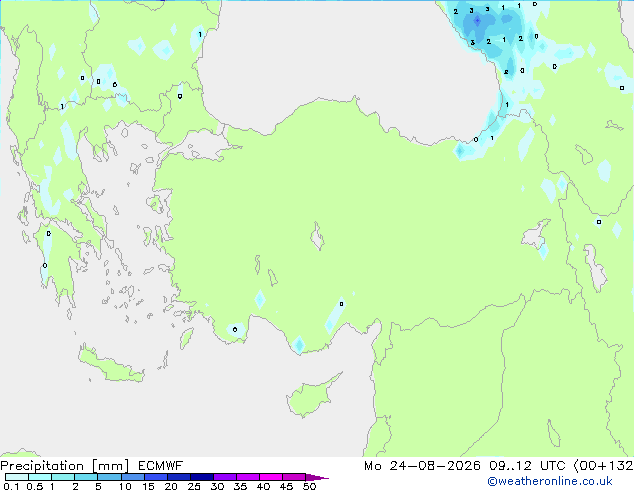This screenshot has width=634, height=490.
Task: Select the 0.5–1 mm legend swatch
Action: tap(40, 477)
